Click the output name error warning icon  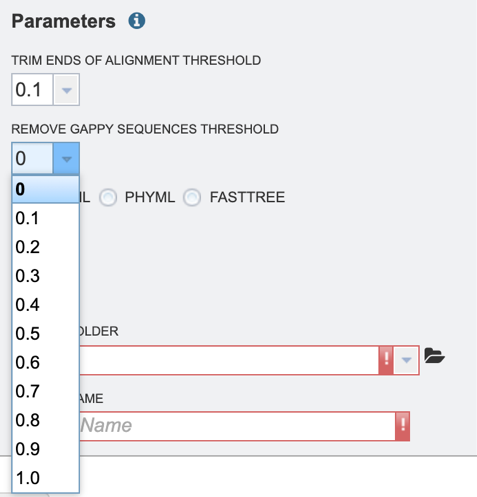click(403, 426)
